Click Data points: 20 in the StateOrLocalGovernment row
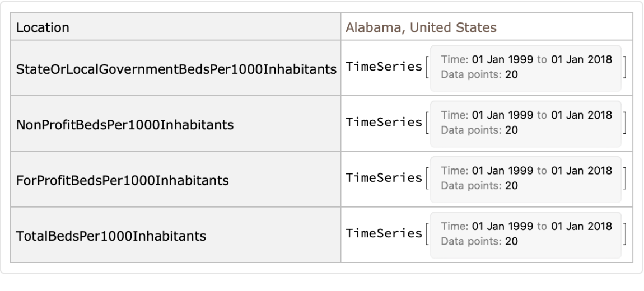This screenshot has height=291, width=644. click(x=479, y=74)
